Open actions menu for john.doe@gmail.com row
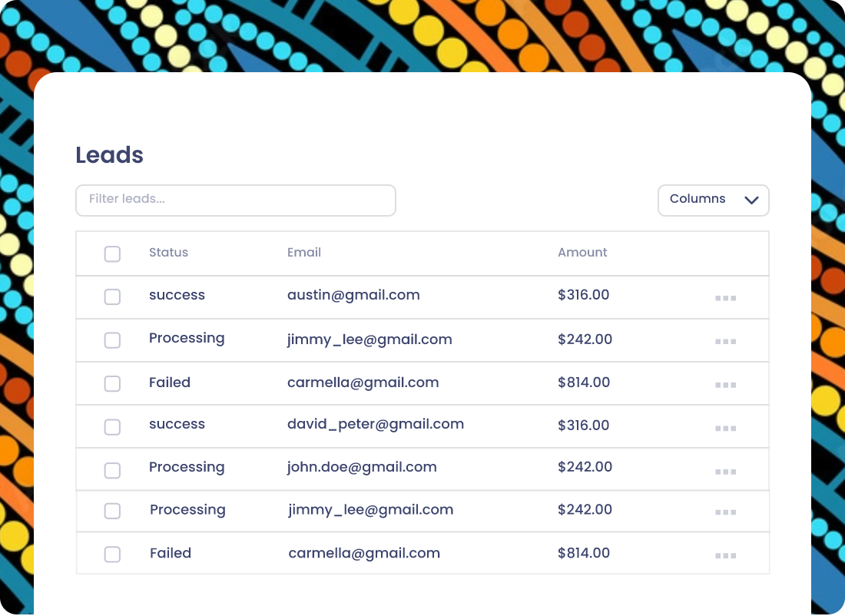 tap(725, 472)
